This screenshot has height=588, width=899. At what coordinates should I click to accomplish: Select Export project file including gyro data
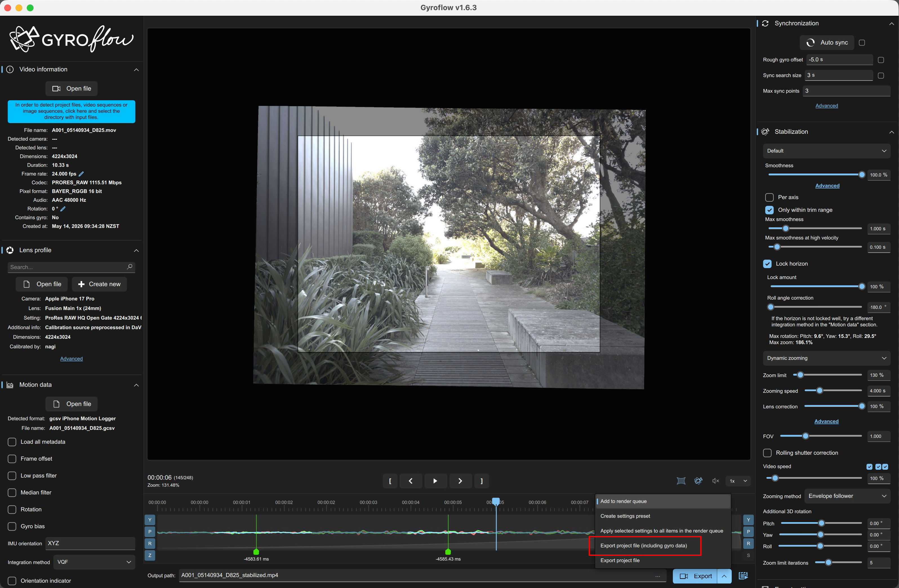[644, 545]
